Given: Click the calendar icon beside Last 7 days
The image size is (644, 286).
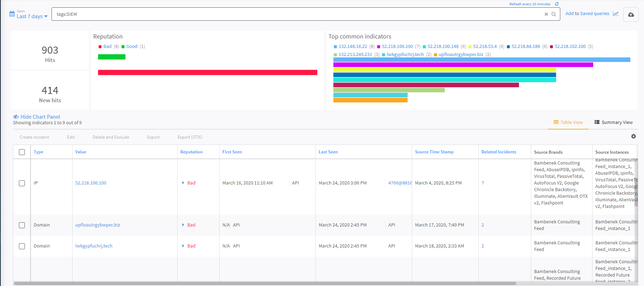Looking at the screenshot, I should tap(12, 14).
